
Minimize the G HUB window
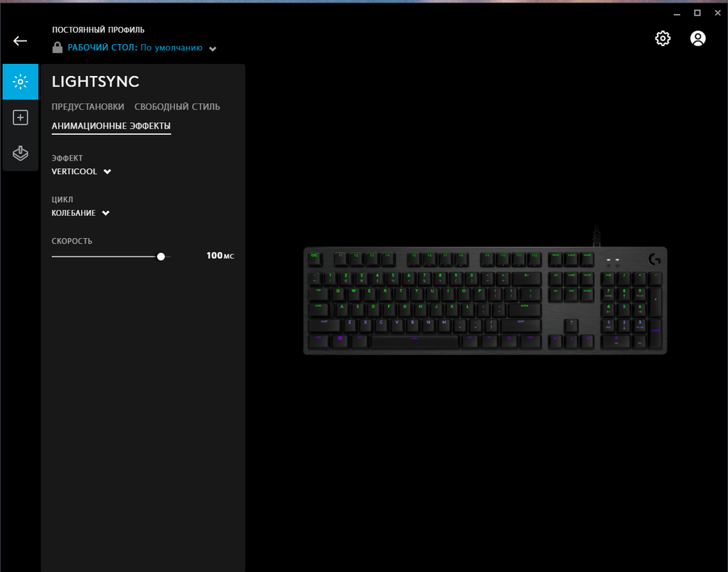[677, 14]
